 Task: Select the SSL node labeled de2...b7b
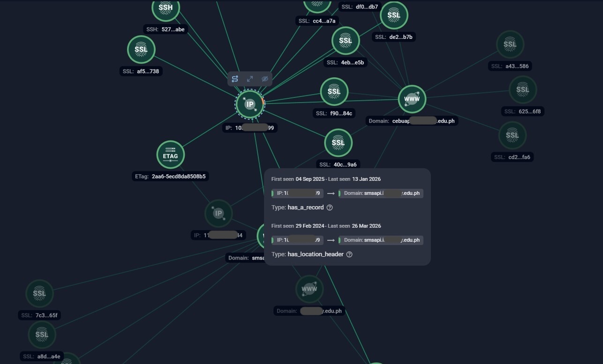pos(394,15)
